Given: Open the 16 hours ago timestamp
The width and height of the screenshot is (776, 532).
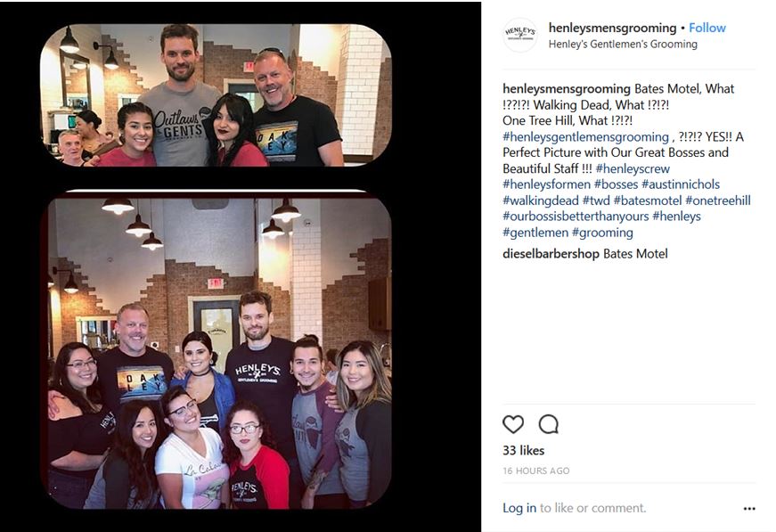Looking at the screenshot, I should tap(536, 471).
